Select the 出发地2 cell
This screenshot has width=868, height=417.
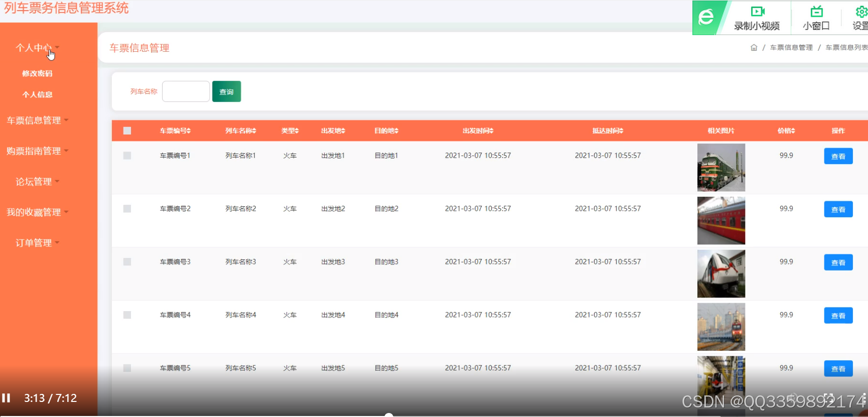(333, 209)
